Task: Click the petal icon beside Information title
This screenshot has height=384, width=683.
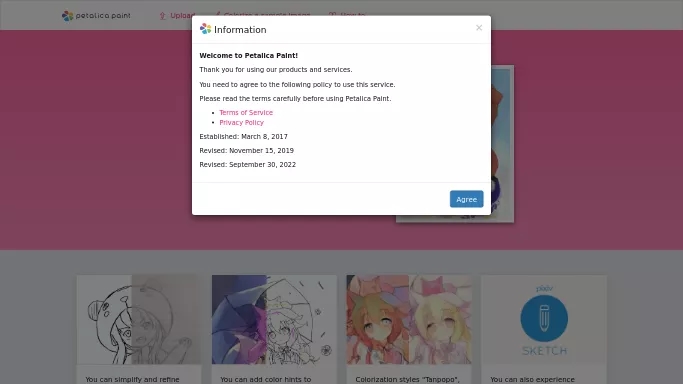Action: 205,29
